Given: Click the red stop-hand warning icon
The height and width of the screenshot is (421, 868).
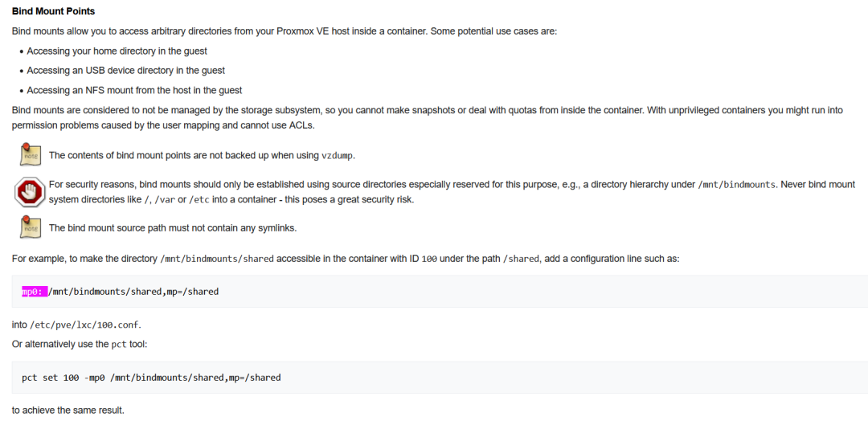Looking at the screenshot, I should [x=30, y=192].
